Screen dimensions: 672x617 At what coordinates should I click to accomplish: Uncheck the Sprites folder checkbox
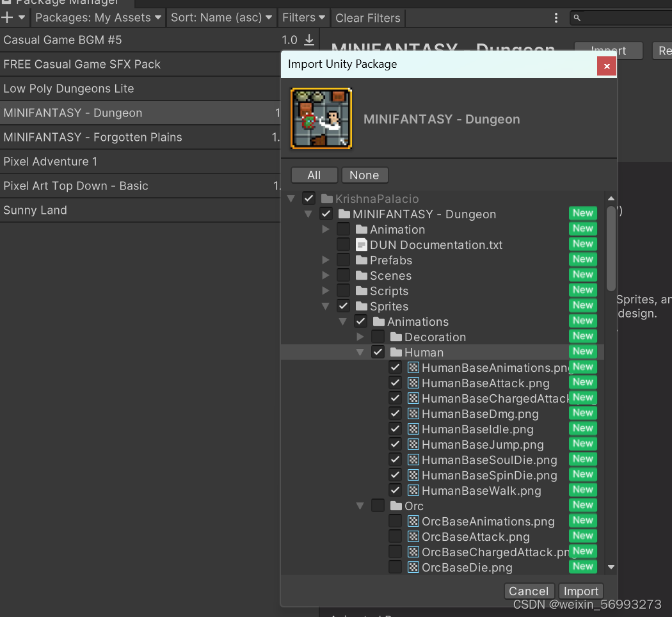point(343,306)
